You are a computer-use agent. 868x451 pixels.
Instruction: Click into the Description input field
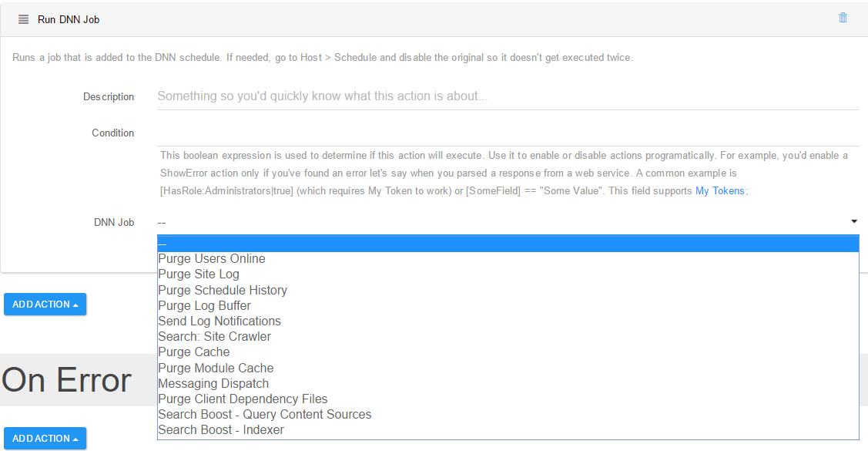coord(508,96)
